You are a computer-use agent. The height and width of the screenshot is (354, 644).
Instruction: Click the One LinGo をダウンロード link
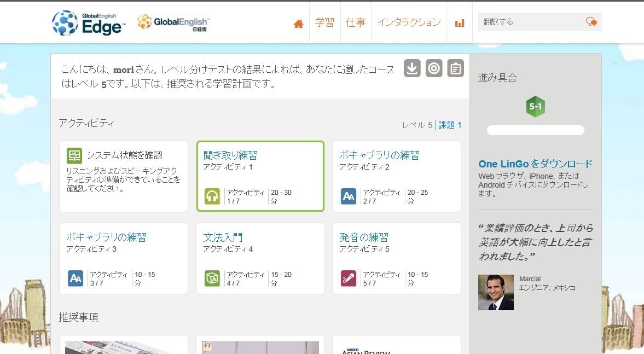tap(535, 164)
